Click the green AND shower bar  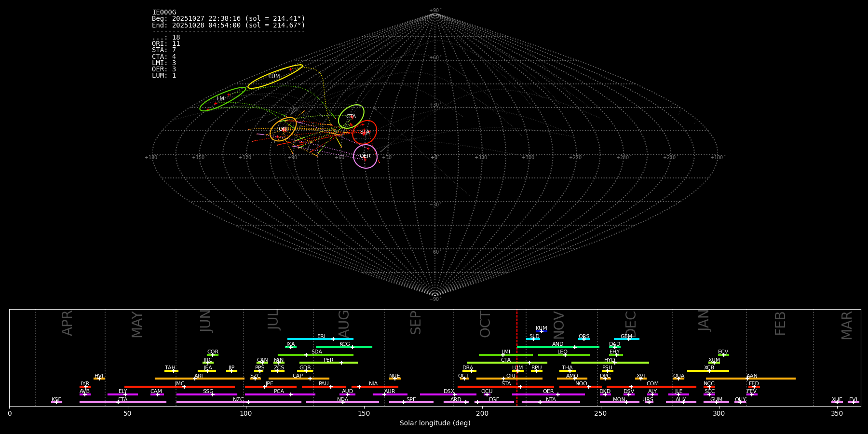click(x=558, y=347)
